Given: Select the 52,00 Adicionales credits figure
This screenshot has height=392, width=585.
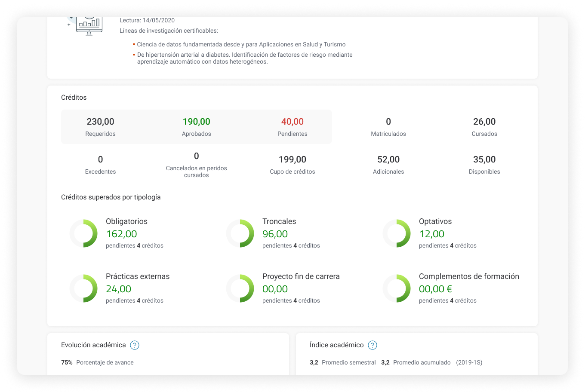Looking at the screenshot, I should click(x=388, y=160).
